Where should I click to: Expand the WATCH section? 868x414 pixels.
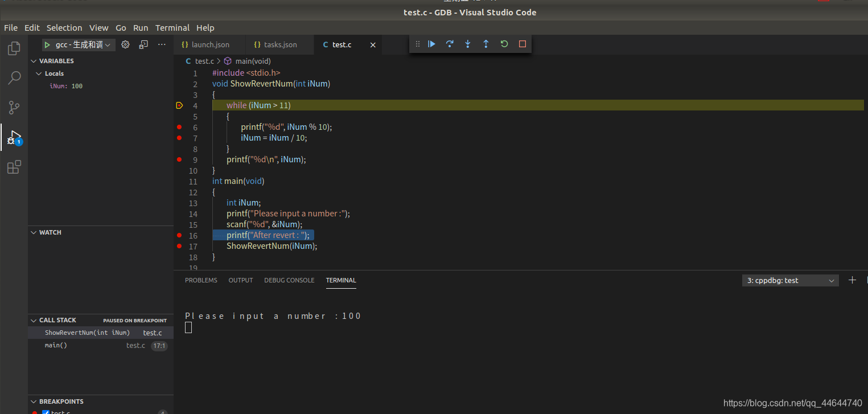(x=34, y=232)
